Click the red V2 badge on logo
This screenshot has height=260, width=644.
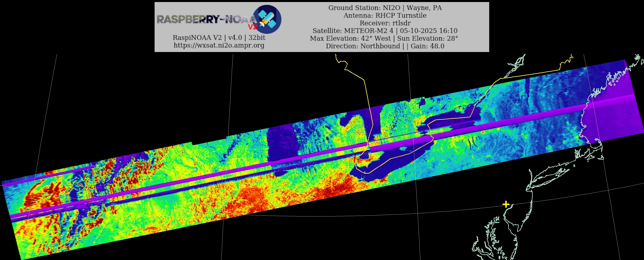coord(253,27)
